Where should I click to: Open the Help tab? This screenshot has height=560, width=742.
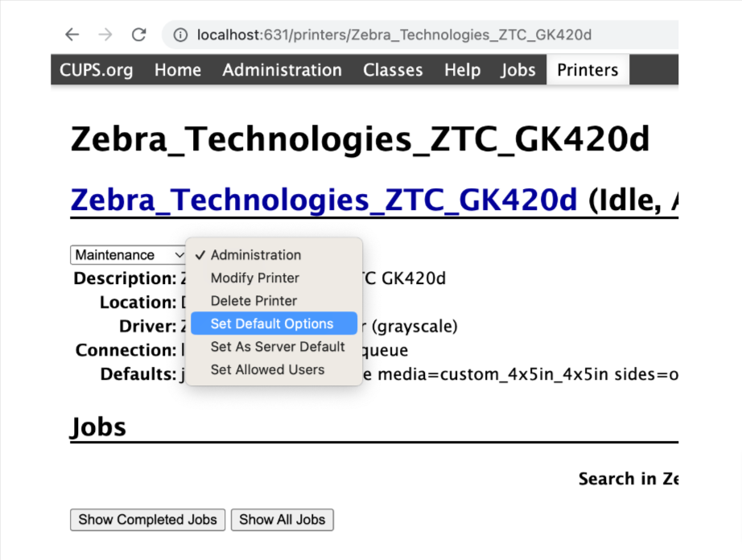point(462,70)
